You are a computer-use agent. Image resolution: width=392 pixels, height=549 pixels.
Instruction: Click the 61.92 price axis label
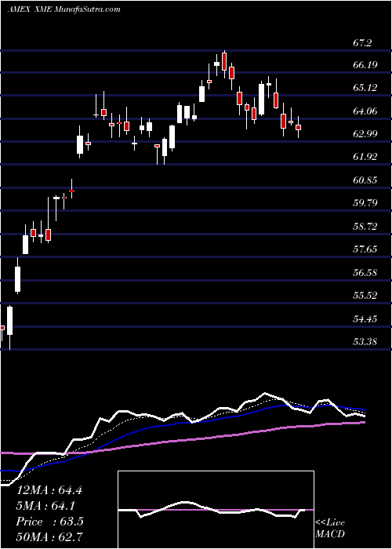[x=365, y=157]
